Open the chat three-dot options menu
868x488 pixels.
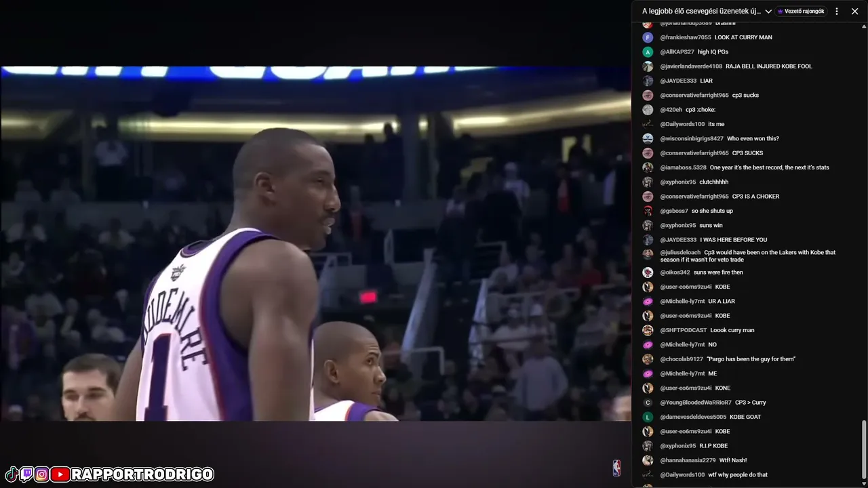point(837,12)
